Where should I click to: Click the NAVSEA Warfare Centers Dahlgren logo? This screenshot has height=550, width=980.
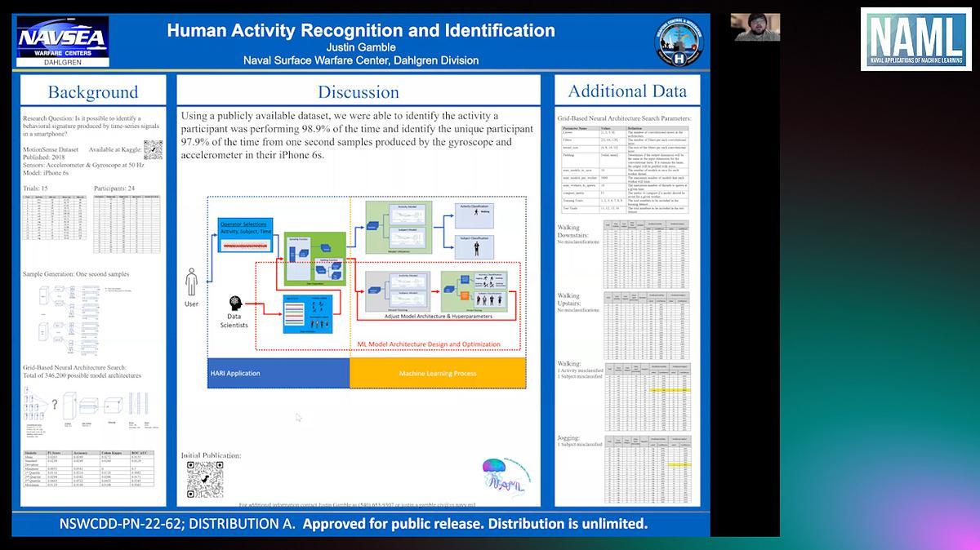point(63,42)
